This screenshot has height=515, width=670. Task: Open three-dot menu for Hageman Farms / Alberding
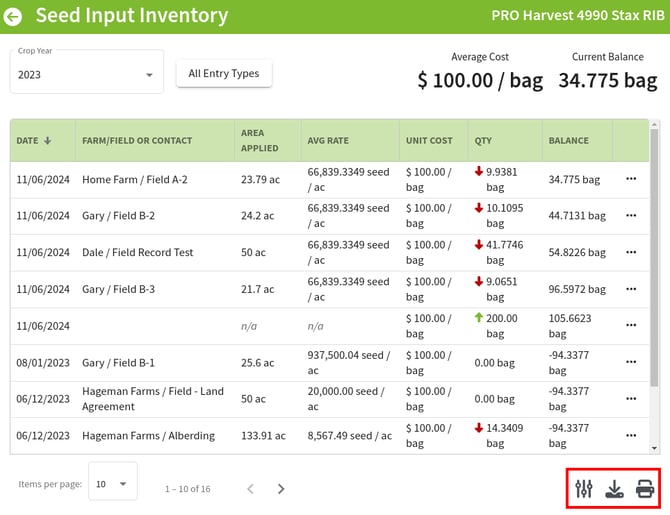coord(631,436)
